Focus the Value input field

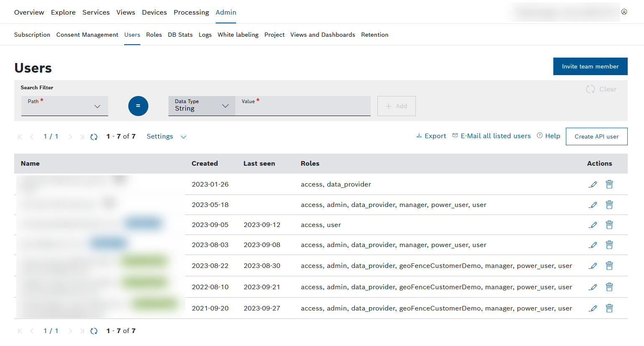pyautogui.click(x=303, y=109)
